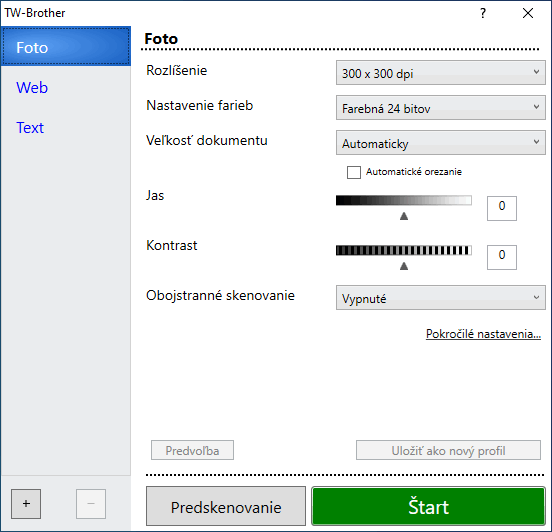Click the Predskenovanie button

[226, 506]
